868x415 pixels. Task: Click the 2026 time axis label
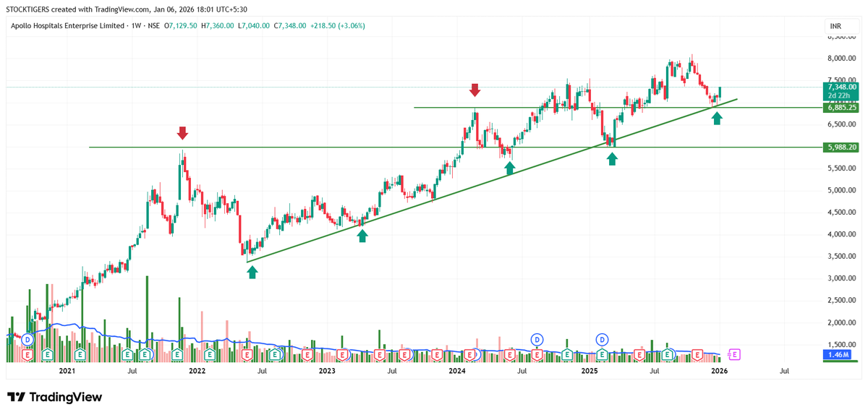pyautogui.click(x=719, y=371)
